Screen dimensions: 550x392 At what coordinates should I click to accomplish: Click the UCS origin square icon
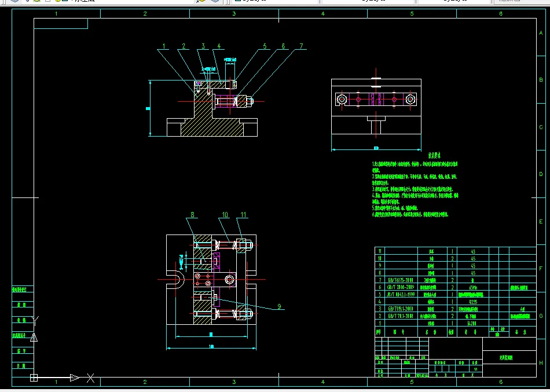click(x=34, y=378)
